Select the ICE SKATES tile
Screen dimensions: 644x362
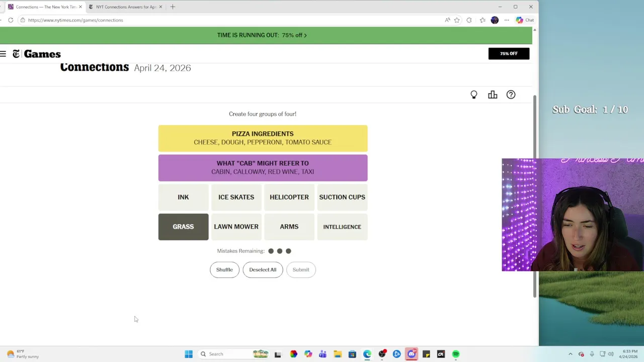pyautogui.click(x=236, y=197)
